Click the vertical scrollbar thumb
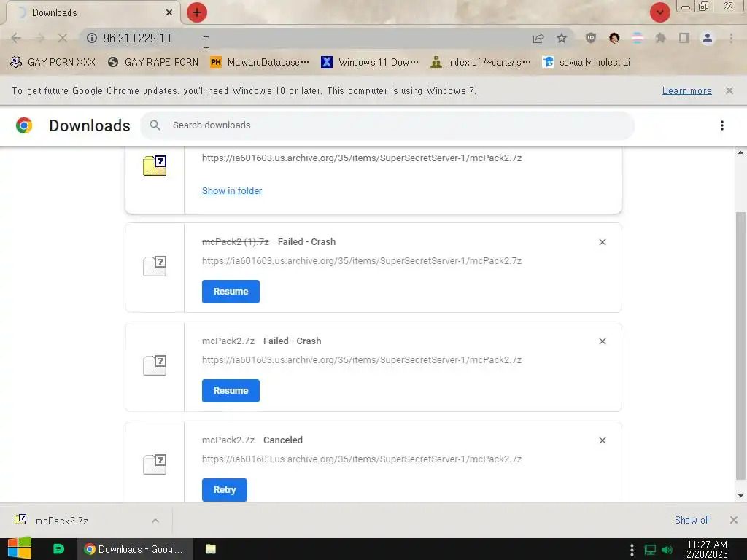This screenshot has width=747, height=560. 740,346
